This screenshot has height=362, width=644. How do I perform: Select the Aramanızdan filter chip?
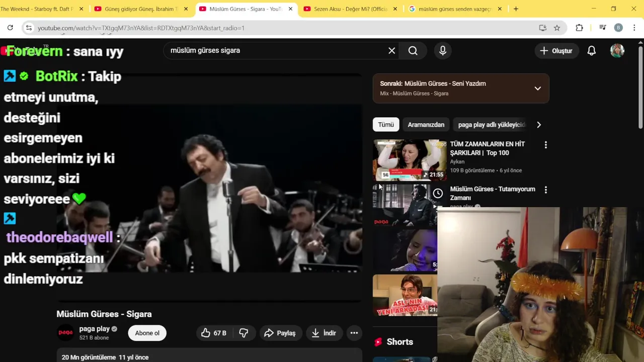coord(426,125)
